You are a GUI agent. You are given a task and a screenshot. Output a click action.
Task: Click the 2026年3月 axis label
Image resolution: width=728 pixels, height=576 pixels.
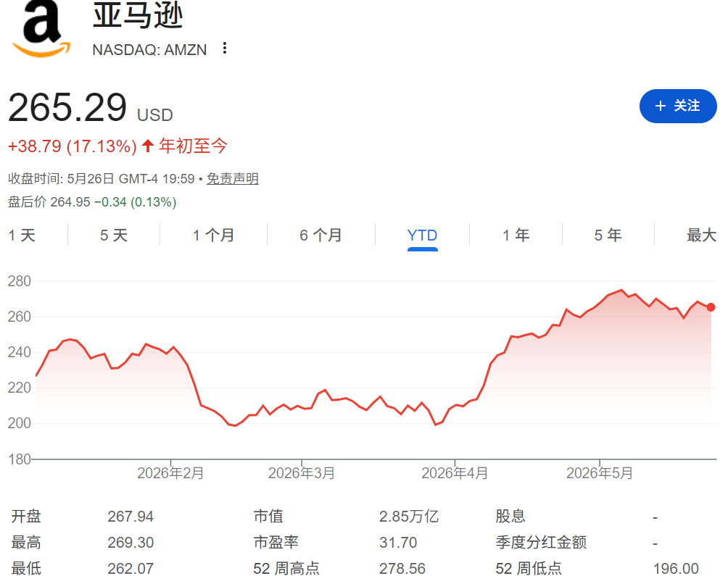pos(302,473)
